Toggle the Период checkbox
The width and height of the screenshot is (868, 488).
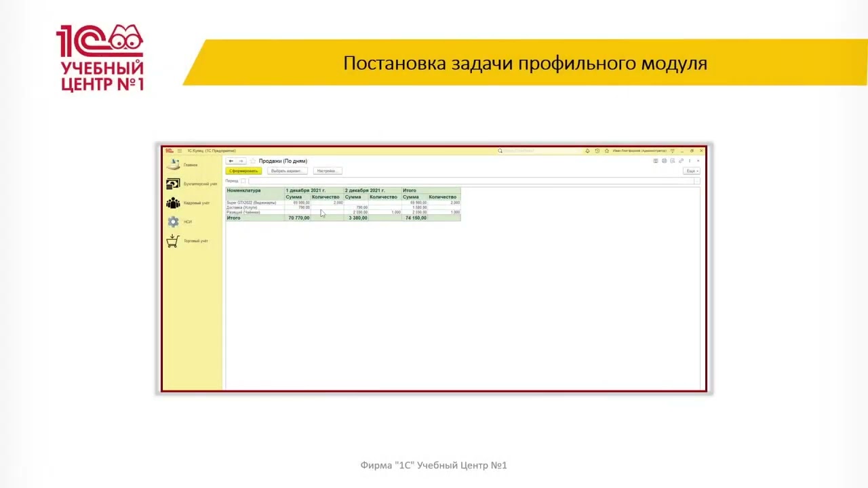coord(243,181)
